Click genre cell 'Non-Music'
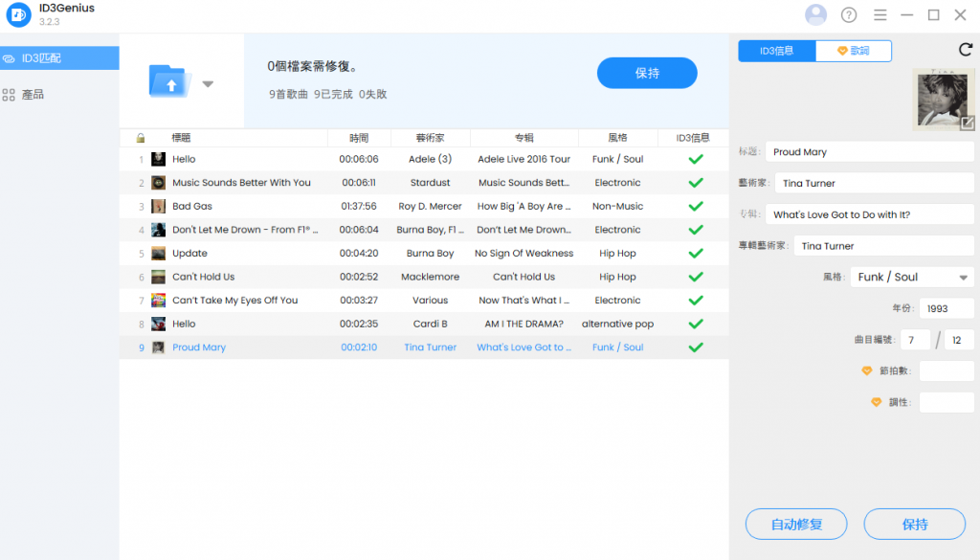The image size is (980, 560). point(617,206)
